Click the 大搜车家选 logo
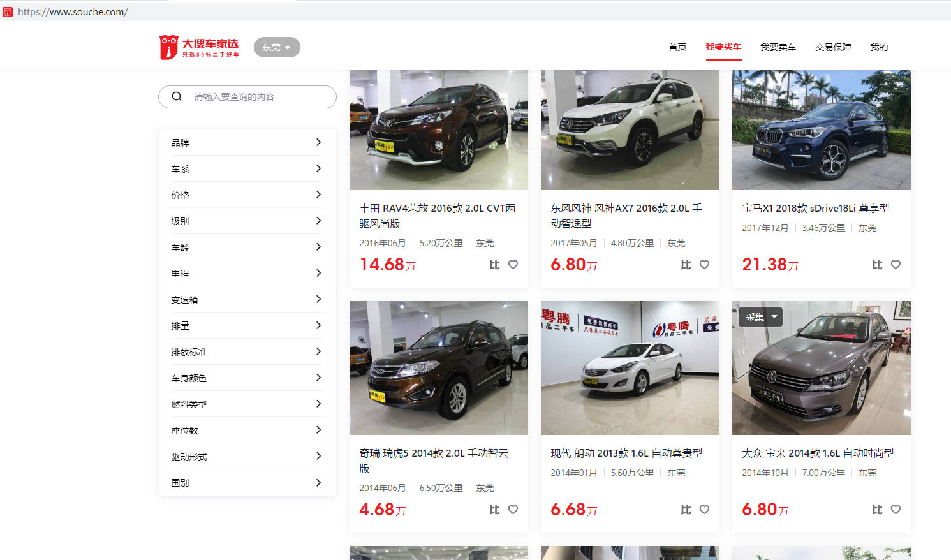Viewport: 951px width, 560px height. (x=199, y=47)
